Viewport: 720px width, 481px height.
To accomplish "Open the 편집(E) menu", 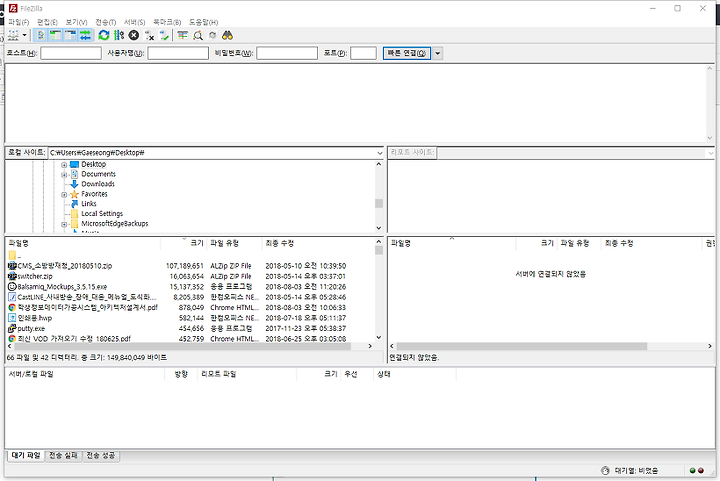I will pyautogui.click(x=47, y=22).
